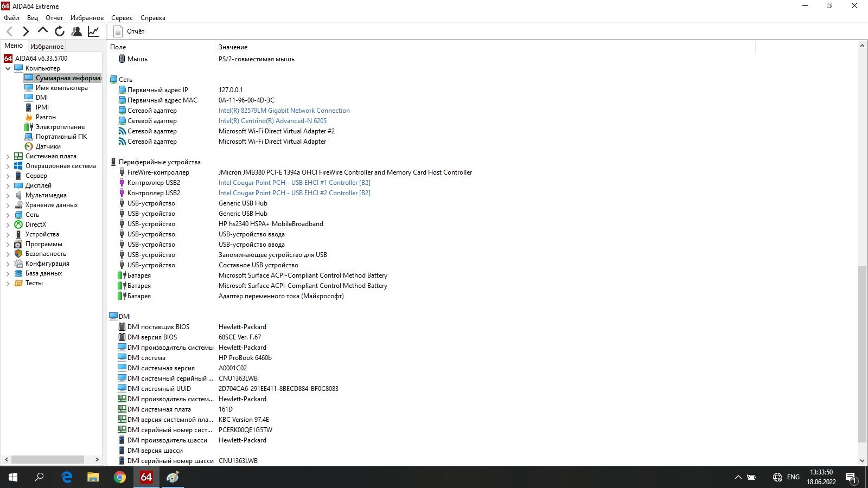Image resolution: width=868 pixels, height=488 pixels.
Task: Open the Сервис menu
Action: (x=122, y=18)
